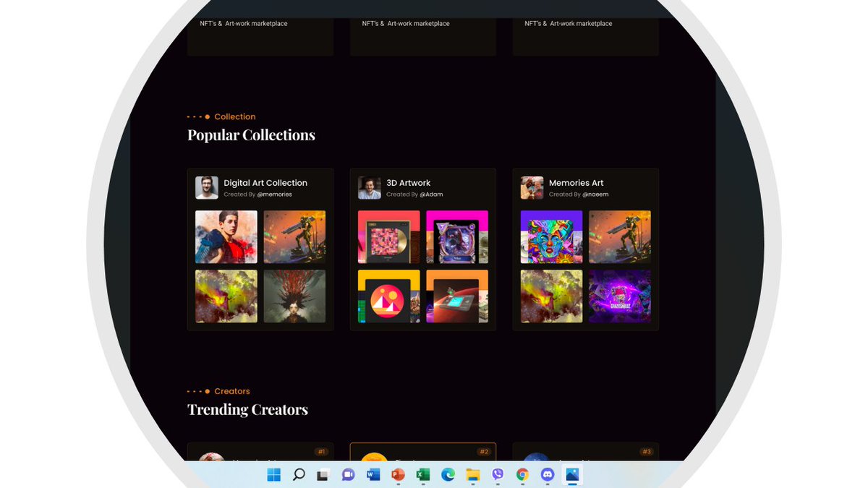
Task: Open Task View in taskbar
Action: pyautogui.click(x=323, y=475)
